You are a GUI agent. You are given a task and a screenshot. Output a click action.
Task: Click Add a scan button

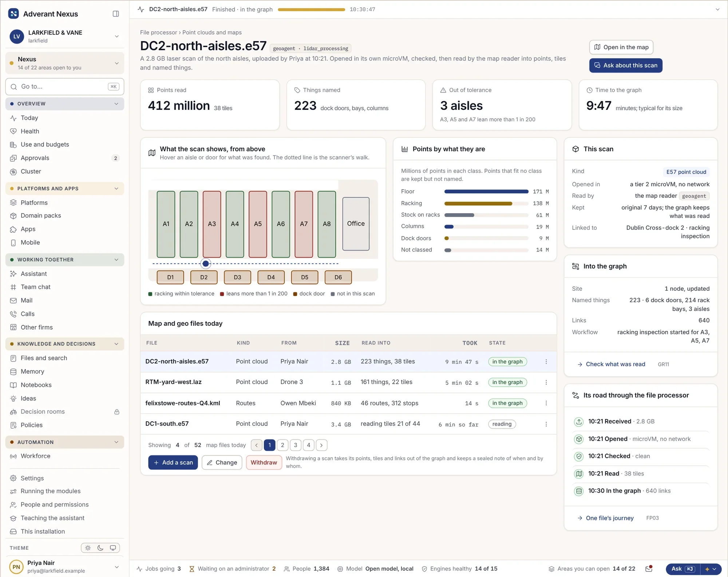pos(173,462)
